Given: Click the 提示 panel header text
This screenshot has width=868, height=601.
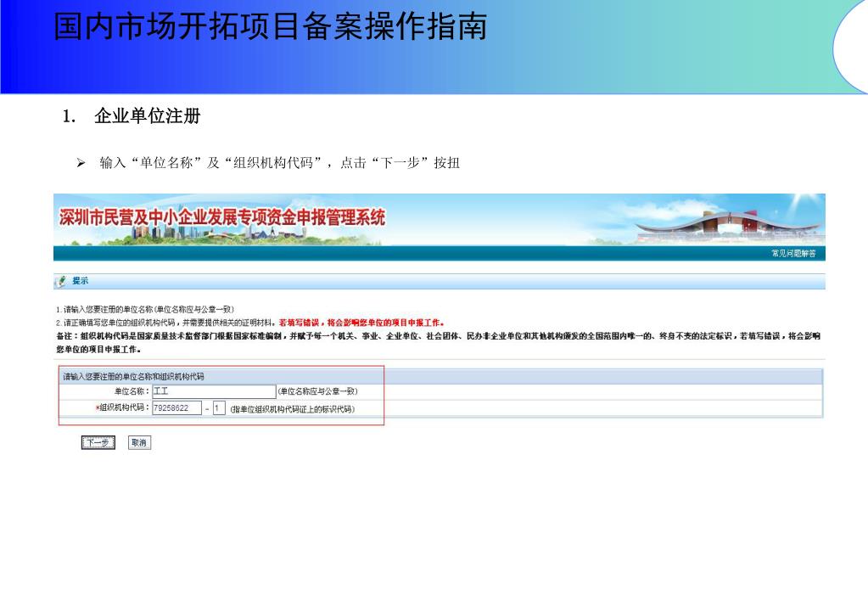Looking at the screenshot, I should [81, 281].
